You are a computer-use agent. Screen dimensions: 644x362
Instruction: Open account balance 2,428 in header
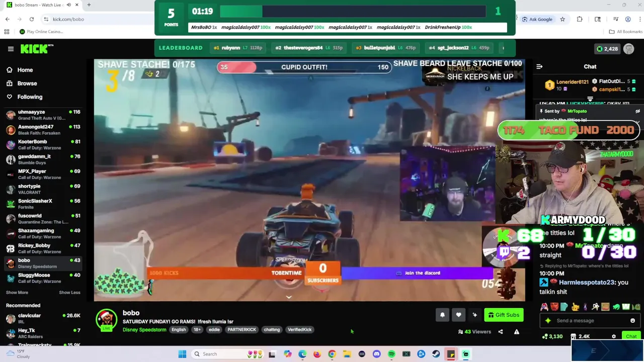pos(607,49)
